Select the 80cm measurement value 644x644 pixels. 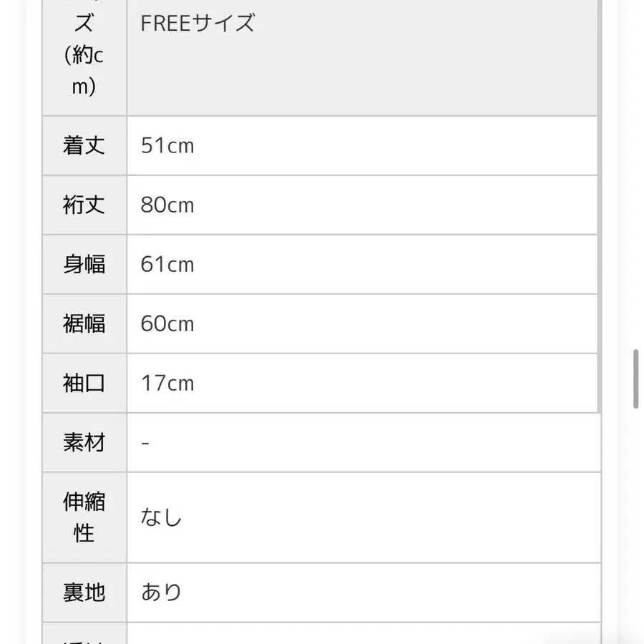[x=167, y=205]
